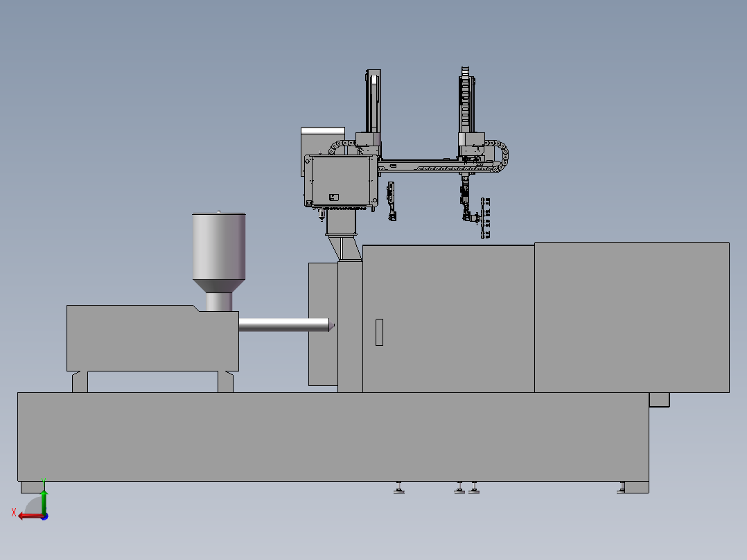The height and width of the screenshot is (560, 747).
Task: Select the injection unit housing block
Action: (x=152, y=338)
